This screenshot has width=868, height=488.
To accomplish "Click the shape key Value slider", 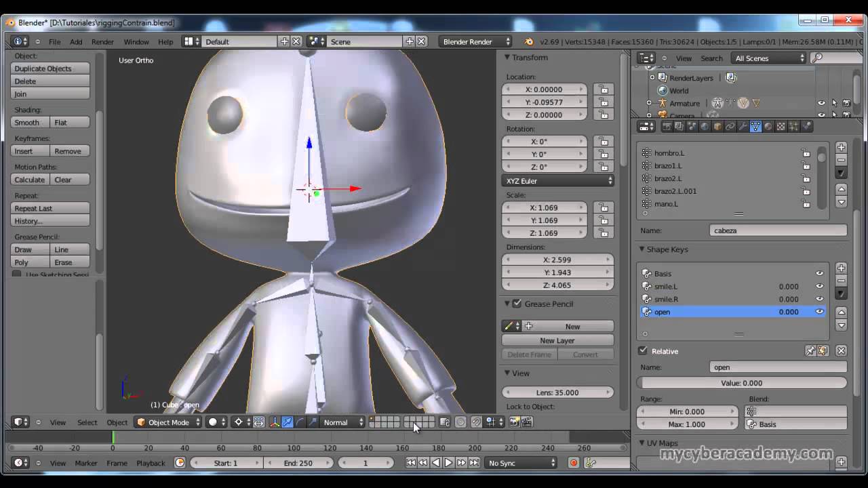I will [x=741, y=383].
